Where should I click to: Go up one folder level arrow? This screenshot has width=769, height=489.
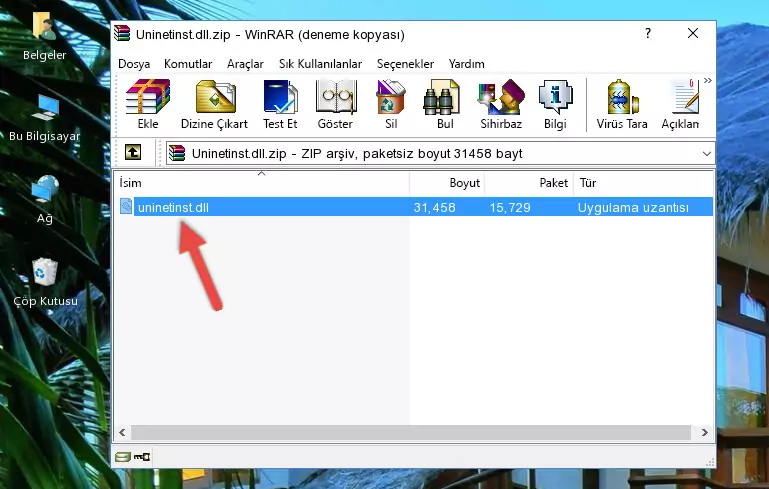(133, 153)
